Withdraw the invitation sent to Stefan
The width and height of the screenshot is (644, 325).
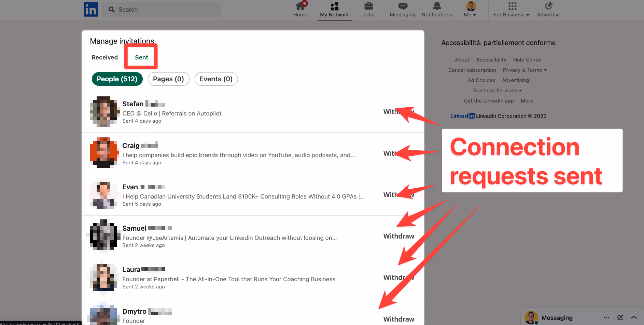point(398,112)
